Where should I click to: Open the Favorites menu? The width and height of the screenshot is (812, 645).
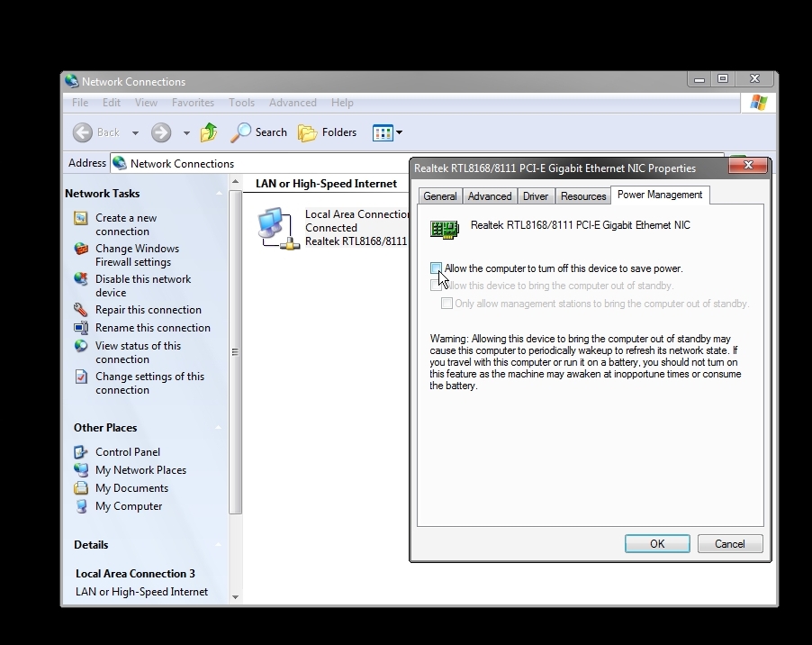[193, 103]
